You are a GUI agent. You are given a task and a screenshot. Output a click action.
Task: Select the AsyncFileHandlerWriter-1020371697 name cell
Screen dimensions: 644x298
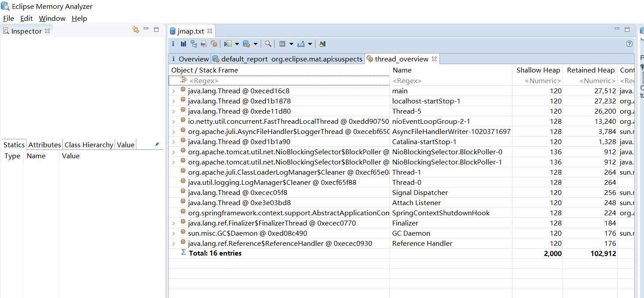point(451,131)
